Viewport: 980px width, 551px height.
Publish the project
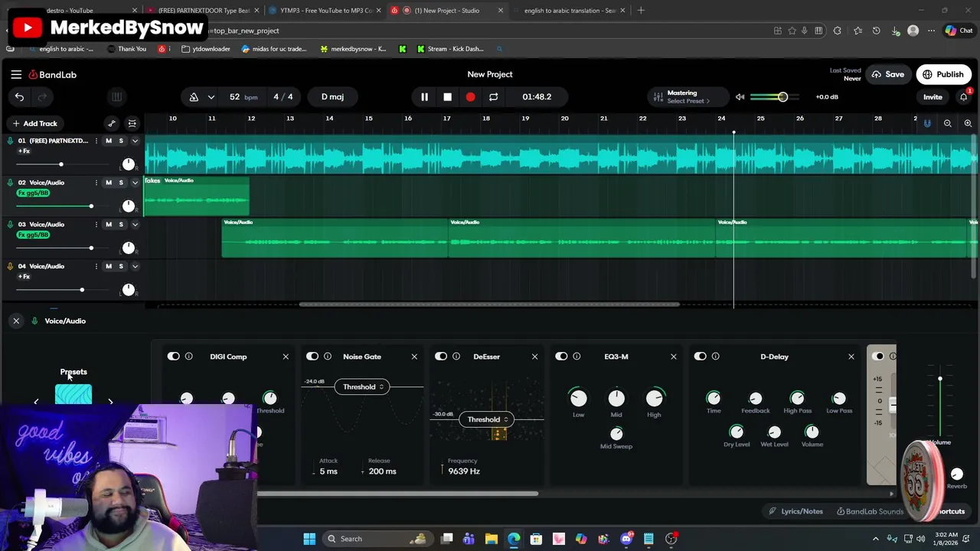point(943,74)
